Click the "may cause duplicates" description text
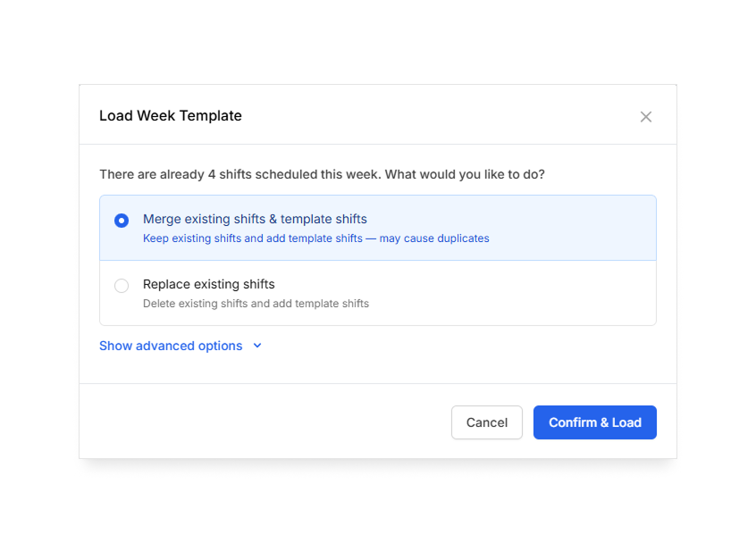The width and height of the screenshot is (756, 543). coord(433,238)
